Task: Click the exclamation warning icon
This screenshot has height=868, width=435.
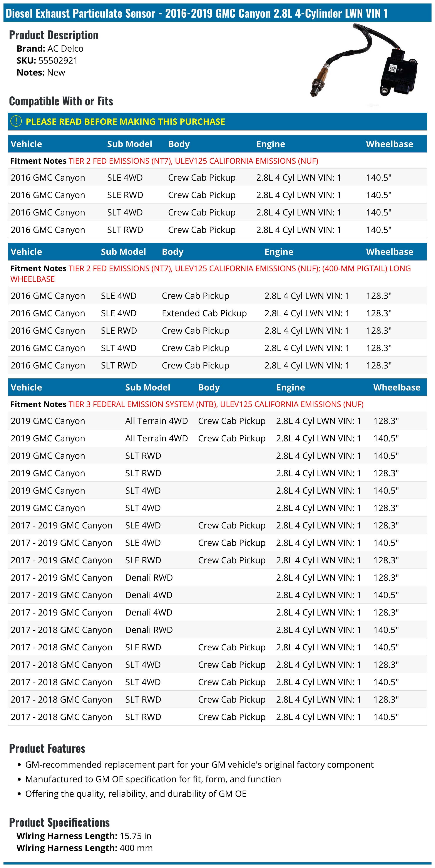Action: [x=16, y=121]
